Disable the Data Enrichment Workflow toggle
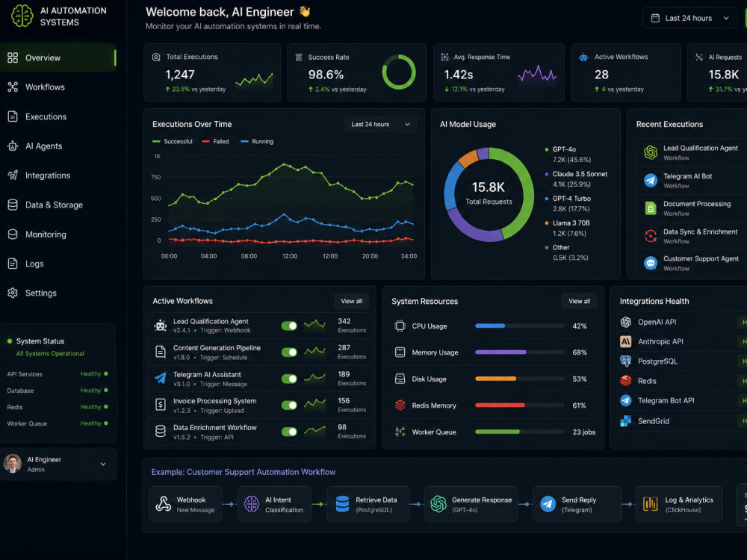 click(x=289, y=432)
